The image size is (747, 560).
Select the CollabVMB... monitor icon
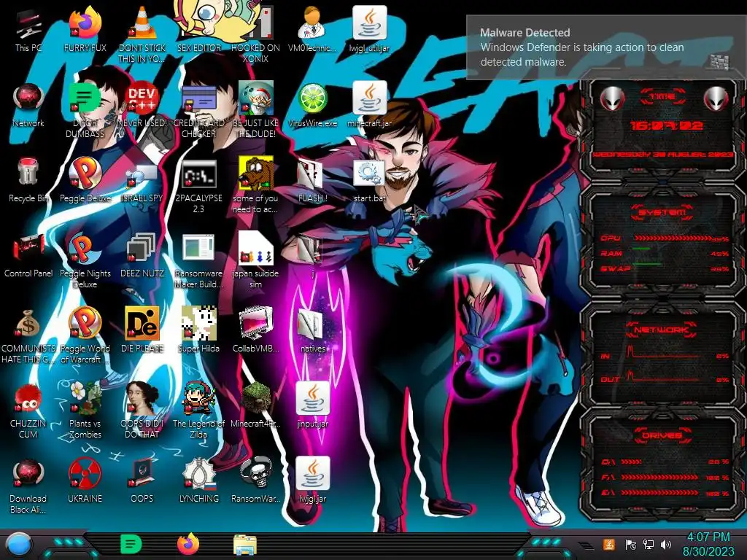tap(255, 331)
